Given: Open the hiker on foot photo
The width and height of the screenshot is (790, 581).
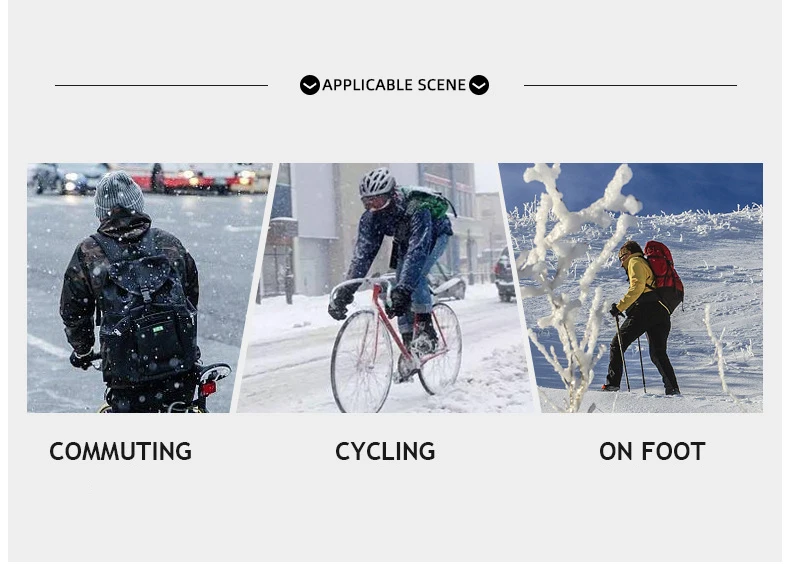Looking at the screenshot, I should (x=635, y=288).
